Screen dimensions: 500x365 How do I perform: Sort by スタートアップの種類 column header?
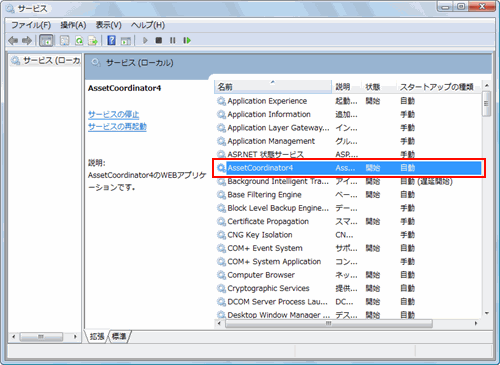[x=437, y=87]
